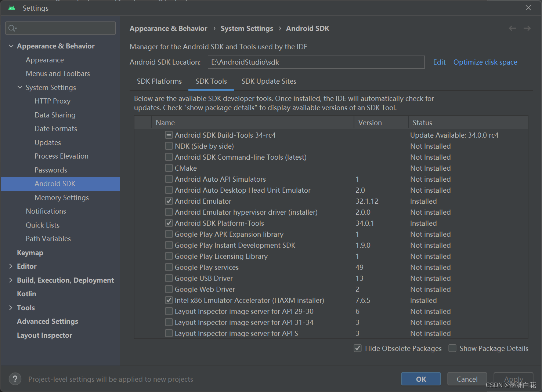Collapse the Appearance & Behavior section
542x392 pixels.
point(11,46)
